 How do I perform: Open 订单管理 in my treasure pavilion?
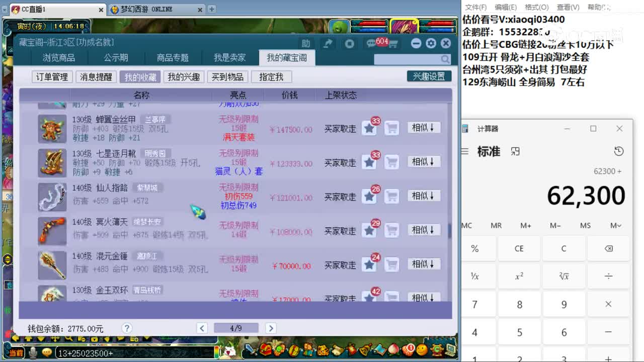[x=52, y=76]
